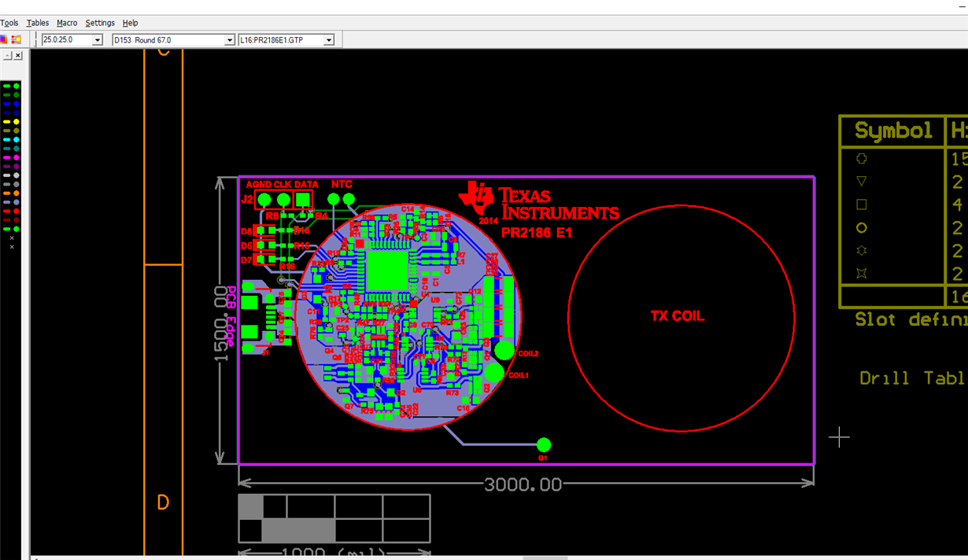The image size is (968, 560).
Task: Select the dark purple line layer swatch
Action: [x=6, y=167]
